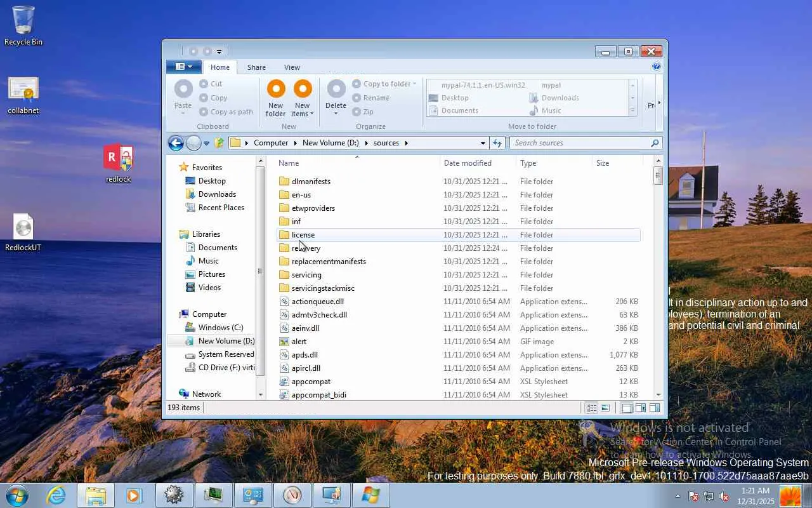Viewport: 812px width, 508px height.
Task: Launch Internet Explorer from the taskbar
Action: 56,495
